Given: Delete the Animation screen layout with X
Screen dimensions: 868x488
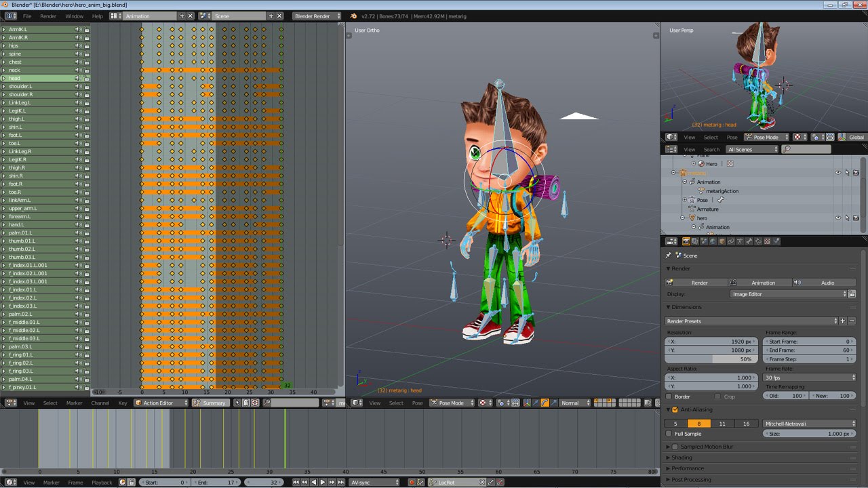Looking at the screenshot, I should [190, 16].
